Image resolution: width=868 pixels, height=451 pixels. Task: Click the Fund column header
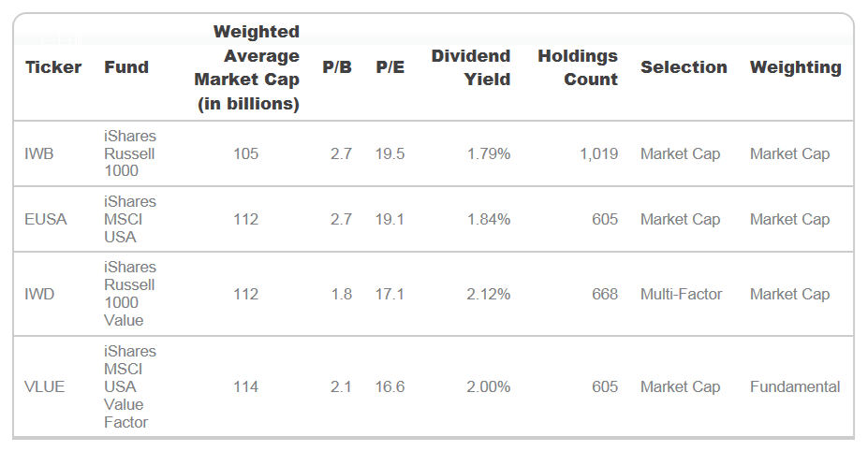pyautogui.click(x=126, y=67)
